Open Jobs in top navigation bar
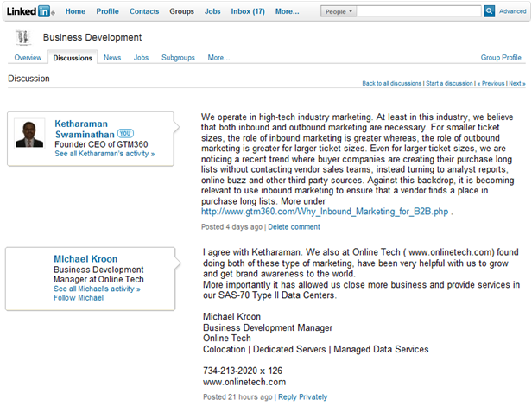 (212, 11)
